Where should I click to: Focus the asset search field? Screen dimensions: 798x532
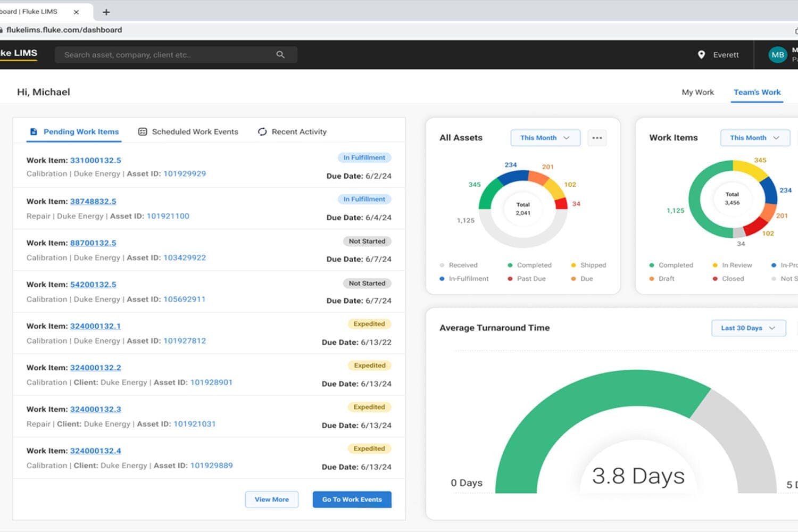click(176, 55)
